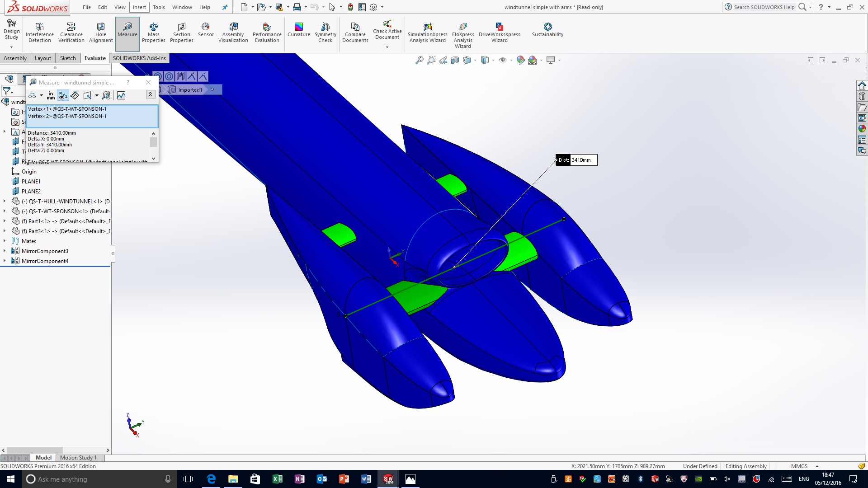Launch the Clearance Verification tool

71,33
